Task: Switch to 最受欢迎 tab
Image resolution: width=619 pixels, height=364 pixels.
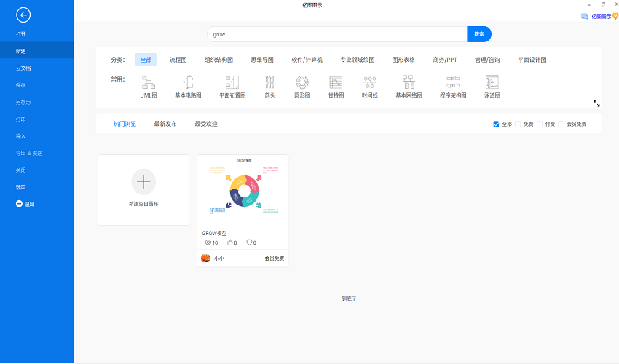Action: pyautogui.click(x=206, y=124)
